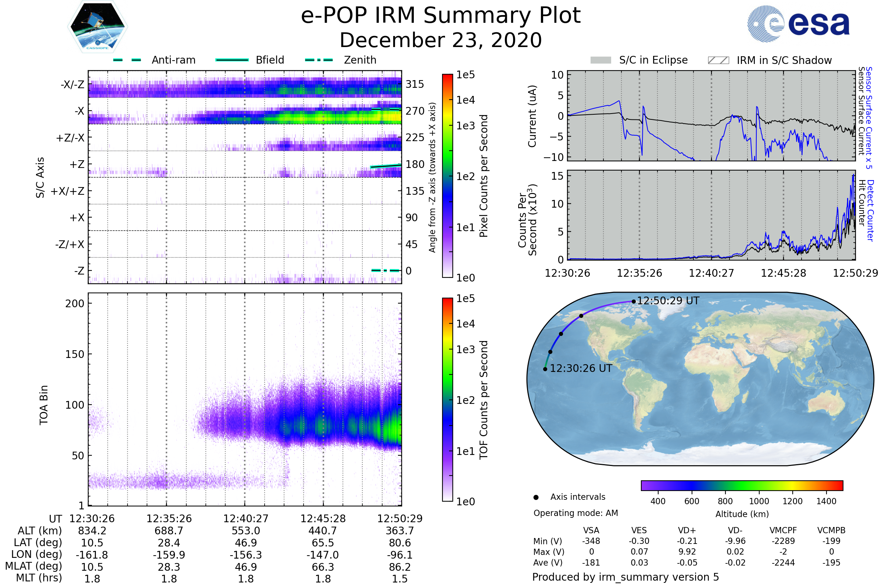Click the Zenith dash-dot legend line

point(319,60)
